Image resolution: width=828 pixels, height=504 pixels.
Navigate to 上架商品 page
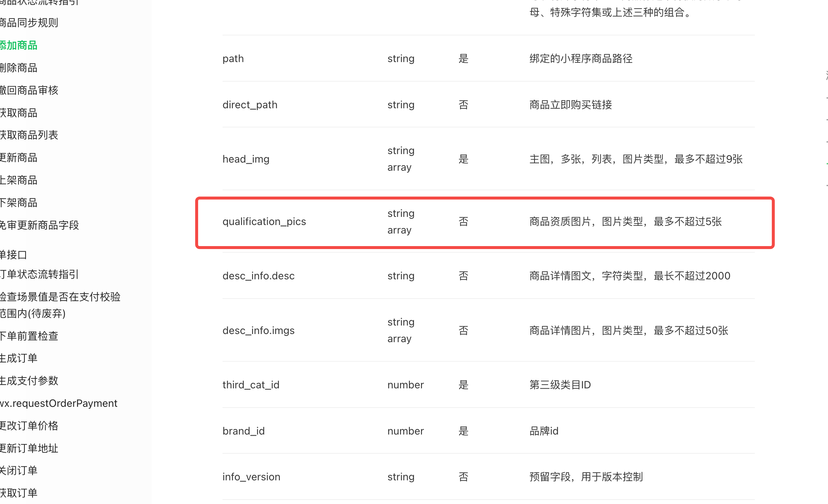[18, 180]
